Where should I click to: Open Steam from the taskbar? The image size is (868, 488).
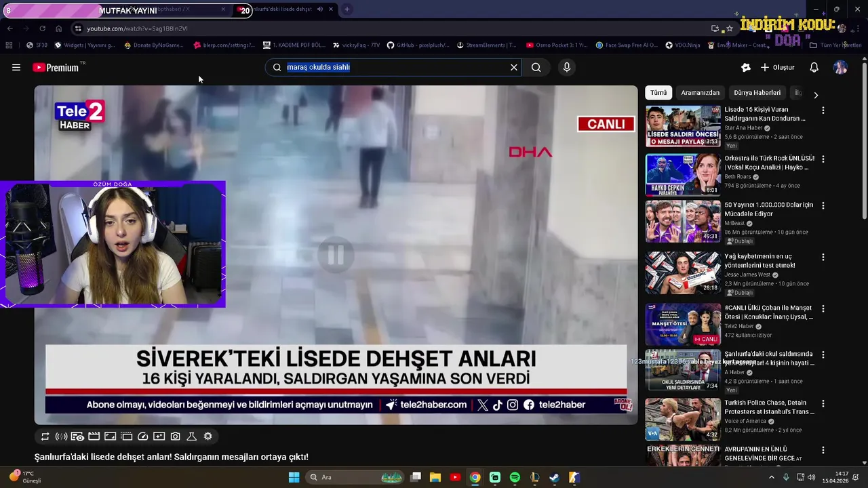[554, 477]
